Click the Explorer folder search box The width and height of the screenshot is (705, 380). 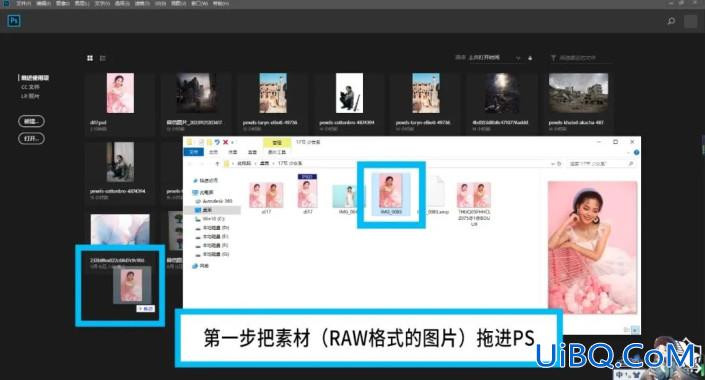tap(602, 164)
